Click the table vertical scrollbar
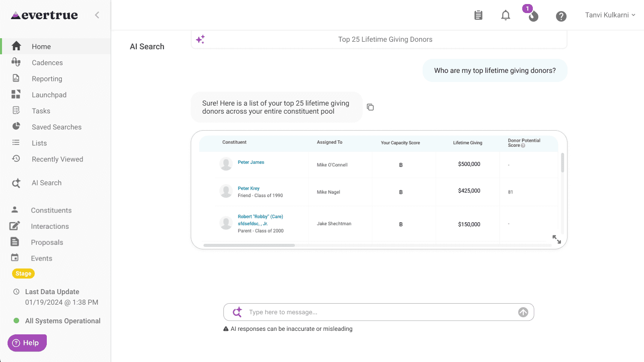 [562, 163]
